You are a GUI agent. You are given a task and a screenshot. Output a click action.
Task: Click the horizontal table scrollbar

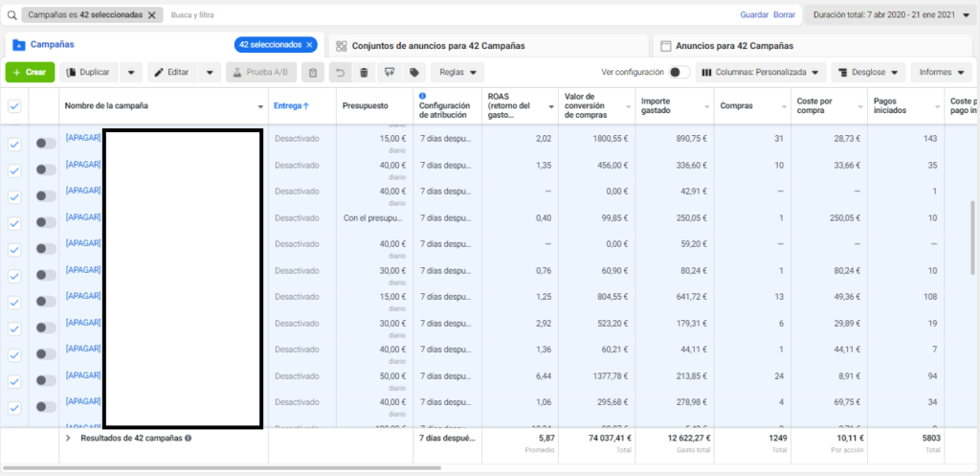point(222,468)
